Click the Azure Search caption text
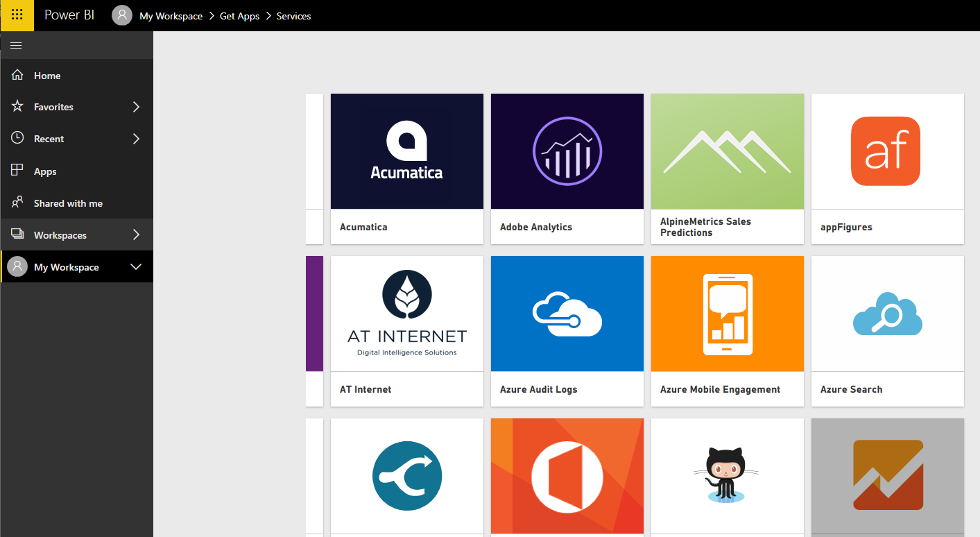 [x=852, y=389]
